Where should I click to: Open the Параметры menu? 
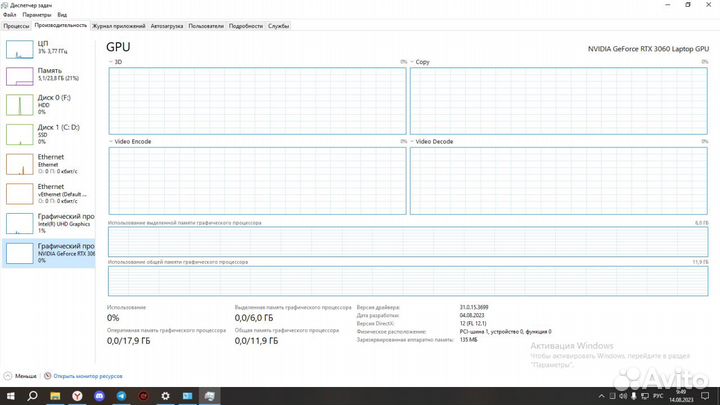pos(37,15)
